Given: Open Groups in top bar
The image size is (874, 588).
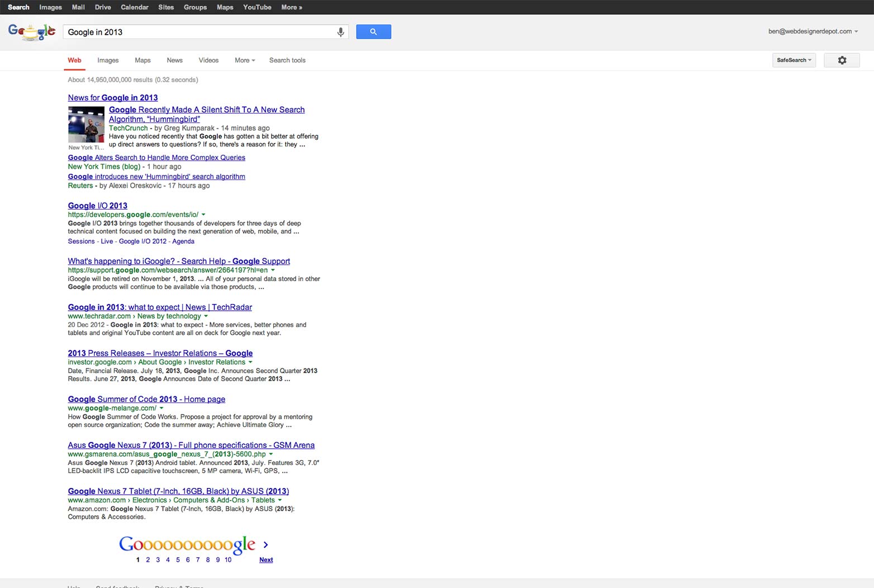Looking at the screenshot, I should point(195,7).
